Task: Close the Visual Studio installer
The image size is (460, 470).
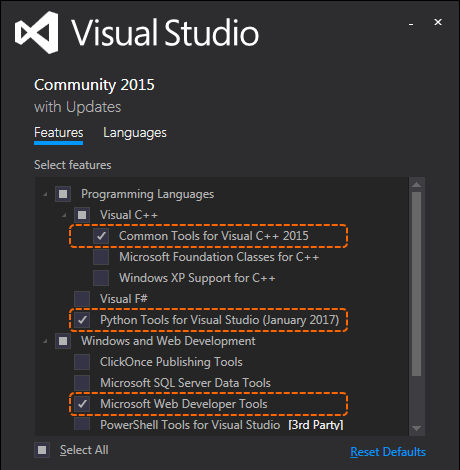Action: pyautogui.click(x=438, y=22)
